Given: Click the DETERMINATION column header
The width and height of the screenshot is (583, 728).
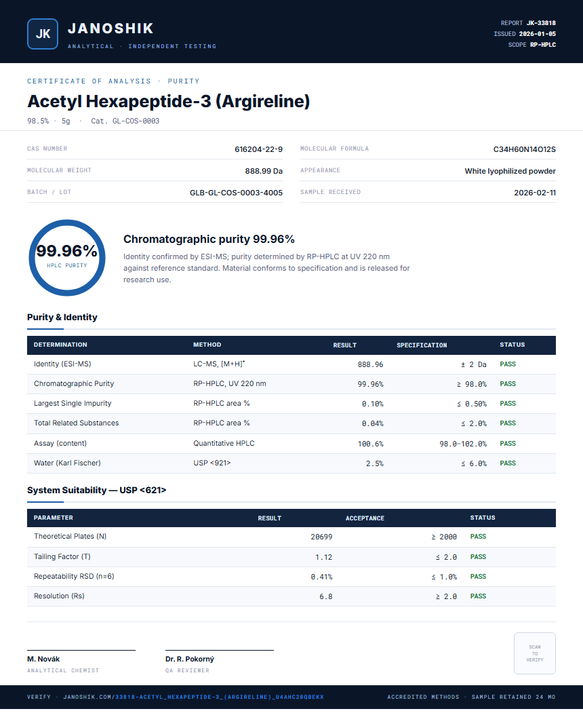Looking at the screenshot, I should [x=60, y=345].
